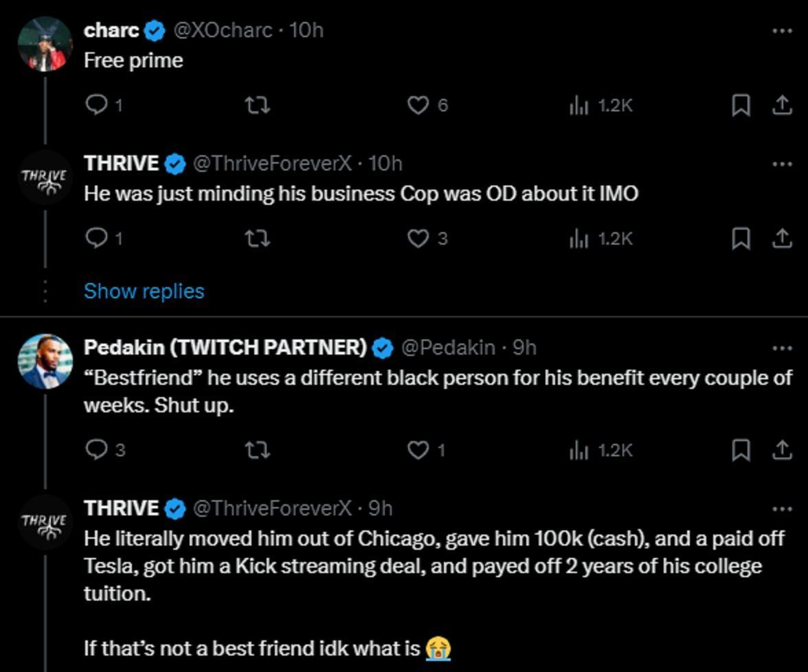Reply to charc's "Free prime" tweet
Screen dimensions: 808x672
click(96, 105)
